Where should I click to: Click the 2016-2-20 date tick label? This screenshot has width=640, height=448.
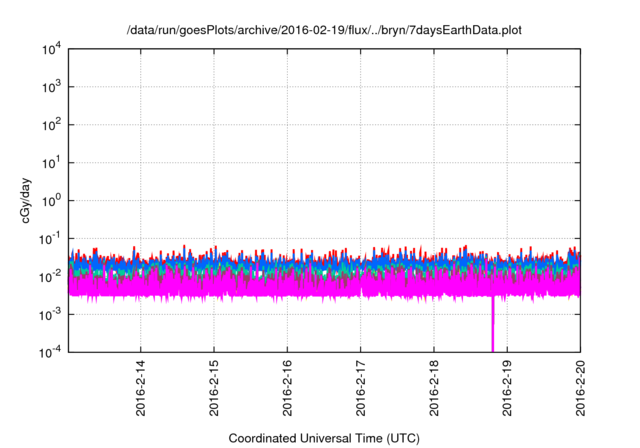pyautogui.click(x=580, y=388)
